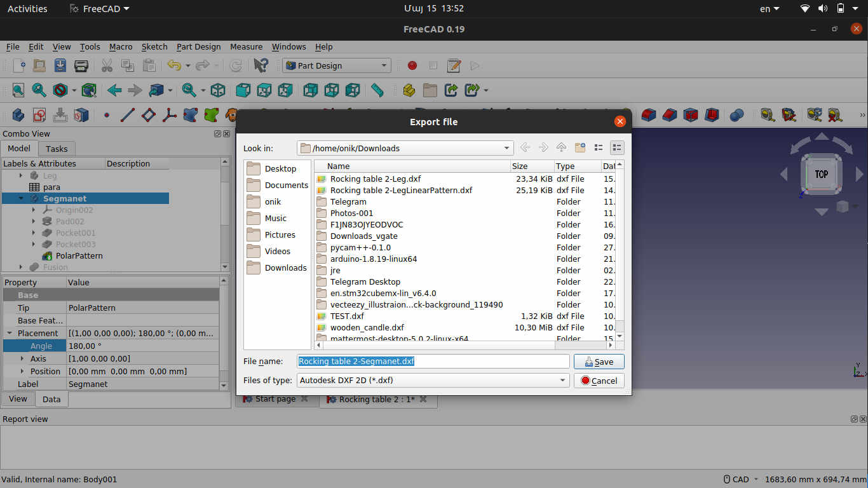Screen dimensions: 868x488
Task: Open the FreeCAD app menu in top bar
Action: [100, 9]
